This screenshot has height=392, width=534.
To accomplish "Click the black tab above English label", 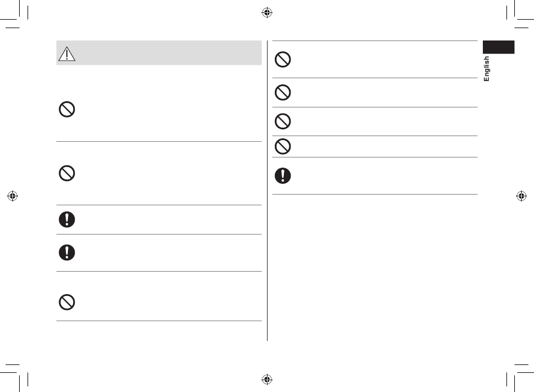I will click(499, 47).
